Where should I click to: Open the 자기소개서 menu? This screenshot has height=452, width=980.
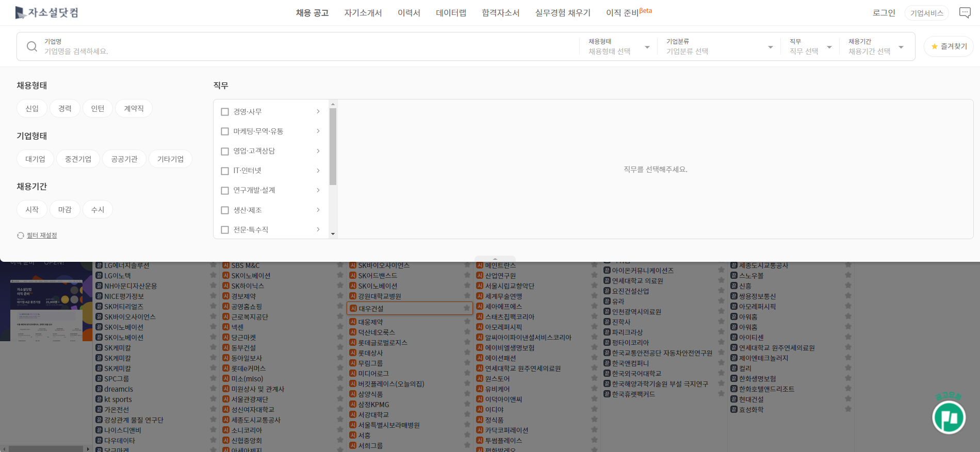(363, 13)
